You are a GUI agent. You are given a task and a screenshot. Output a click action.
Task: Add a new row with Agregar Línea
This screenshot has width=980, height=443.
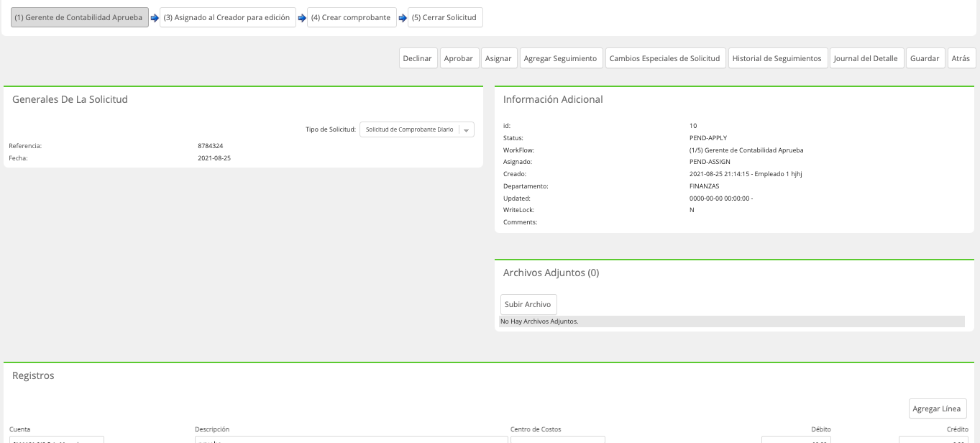point(938,408)
